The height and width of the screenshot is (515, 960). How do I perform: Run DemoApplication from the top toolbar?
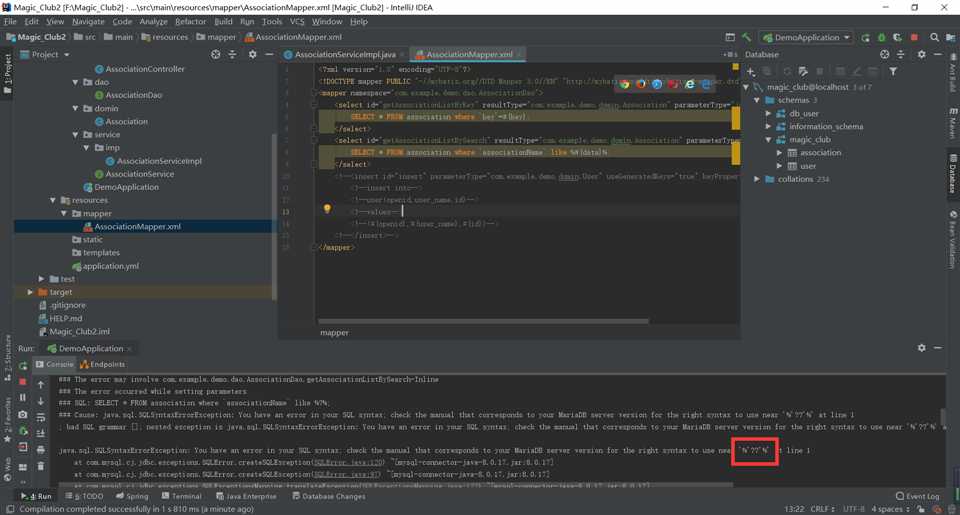865,37
